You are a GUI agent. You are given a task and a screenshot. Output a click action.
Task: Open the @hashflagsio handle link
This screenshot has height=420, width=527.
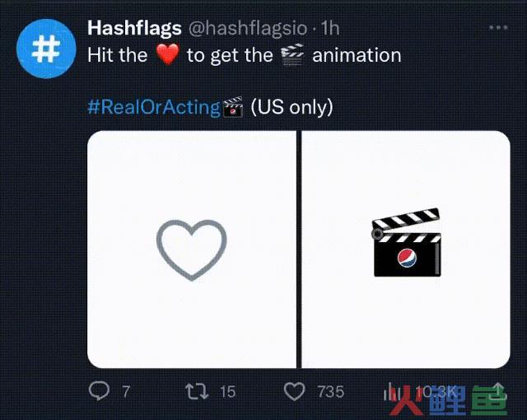coord(248,28)
